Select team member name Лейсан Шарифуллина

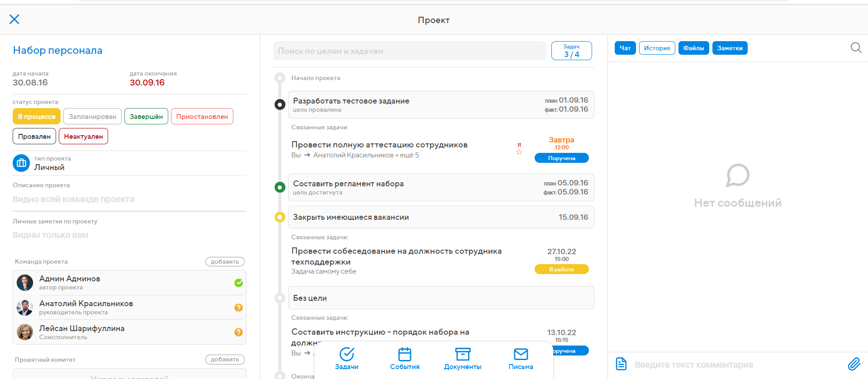[82, 328]
